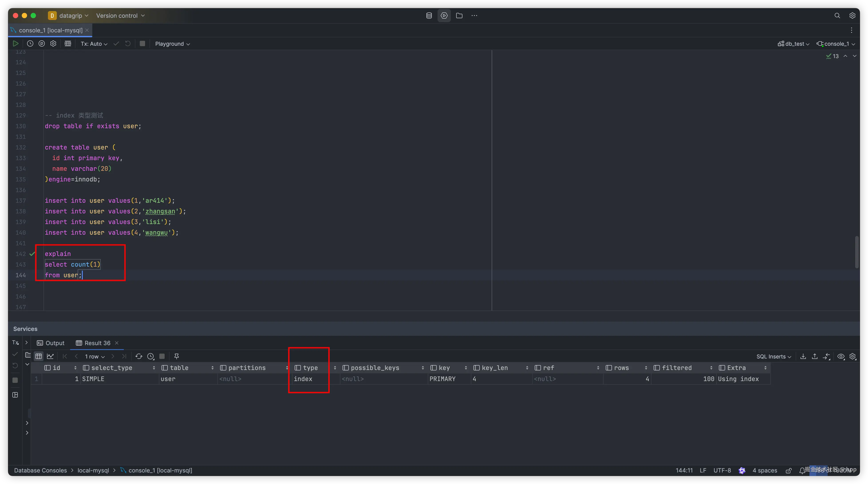Reload the result page
Screen dimensions: 868x484
point(139,356)
